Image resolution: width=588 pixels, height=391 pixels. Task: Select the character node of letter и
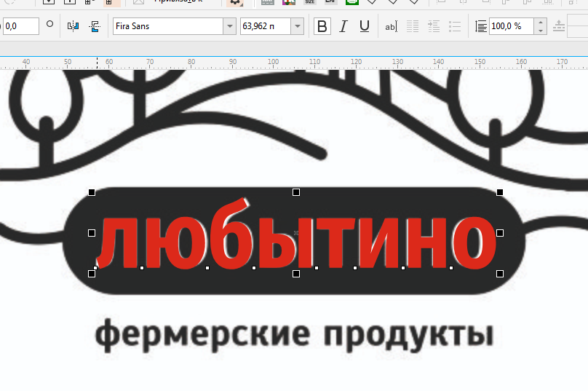pos(355,268)
